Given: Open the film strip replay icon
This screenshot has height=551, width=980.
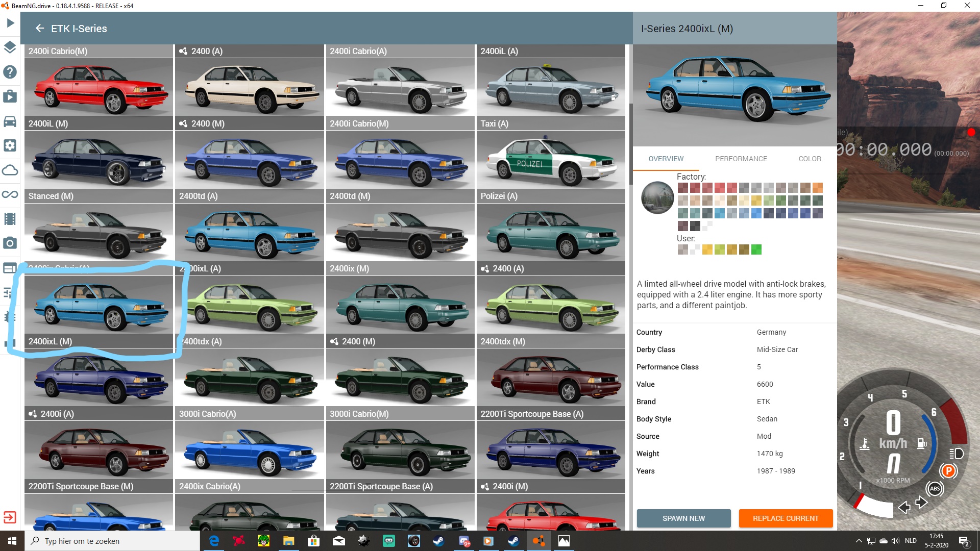Looking at the screenshot, I should (x=10, y=219).
